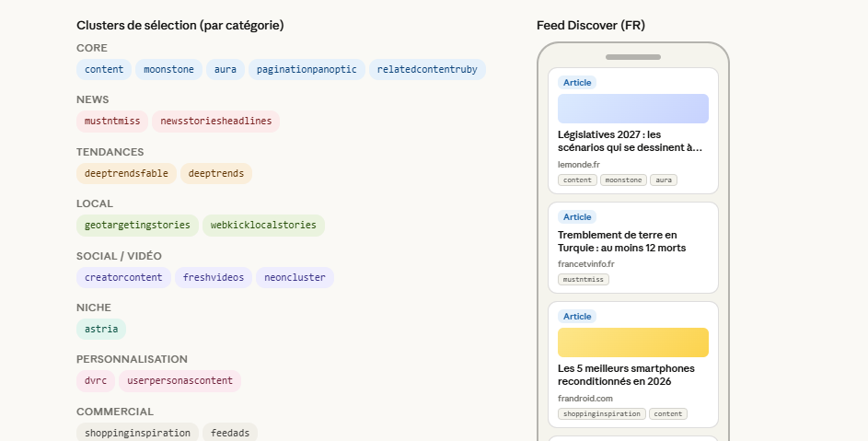Image resolution: width=868 pixels, height=441 pixels.
Task: Select the webkicklocalstories chip
Action: tap(263, 225)
